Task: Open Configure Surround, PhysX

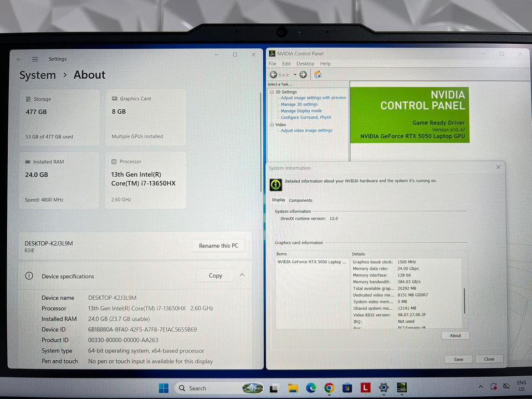Action: coord(306,117)
